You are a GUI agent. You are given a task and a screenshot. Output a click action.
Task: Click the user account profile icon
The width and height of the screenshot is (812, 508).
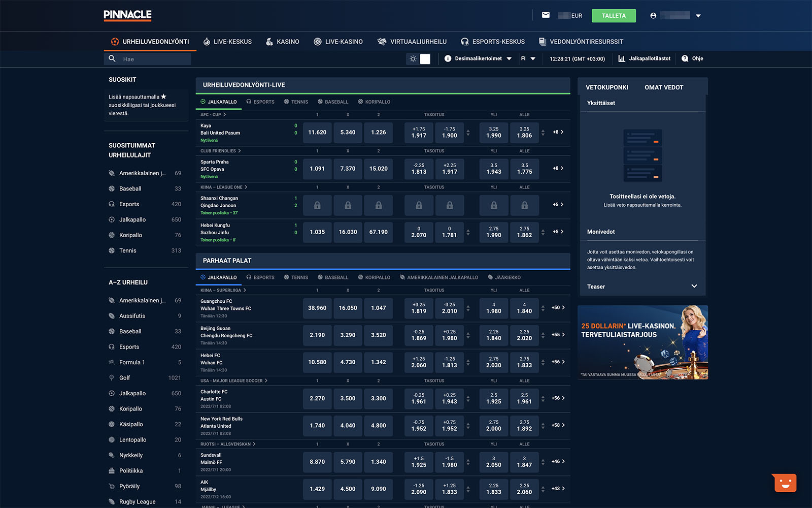(653, 16)
